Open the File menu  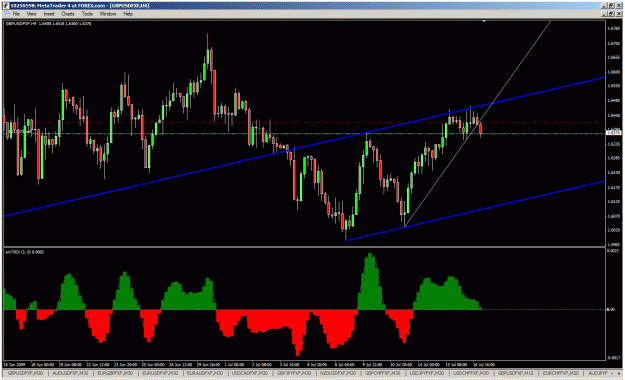point(16,14)
